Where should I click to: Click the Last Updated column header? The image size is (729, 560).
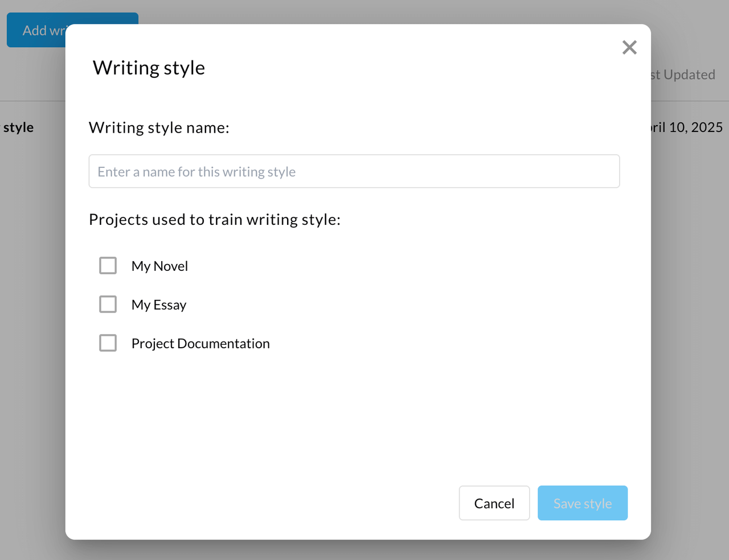[683, 75]
